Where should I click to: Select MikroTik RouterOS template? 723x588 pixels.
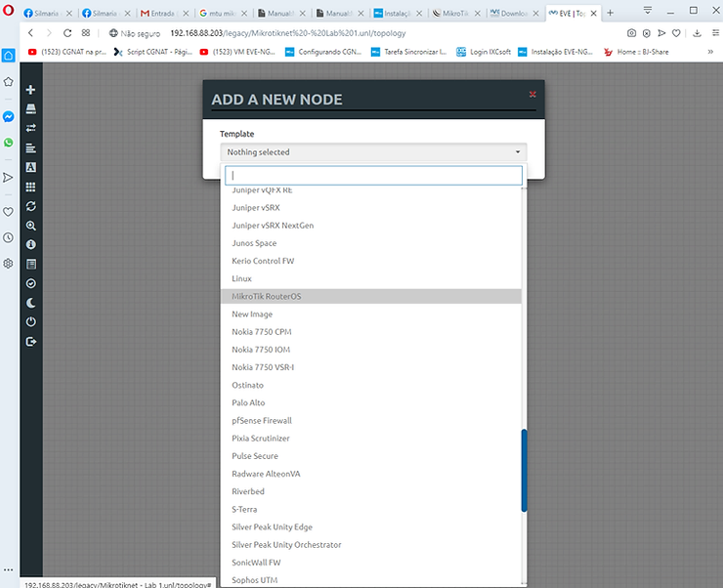(371, 296)
